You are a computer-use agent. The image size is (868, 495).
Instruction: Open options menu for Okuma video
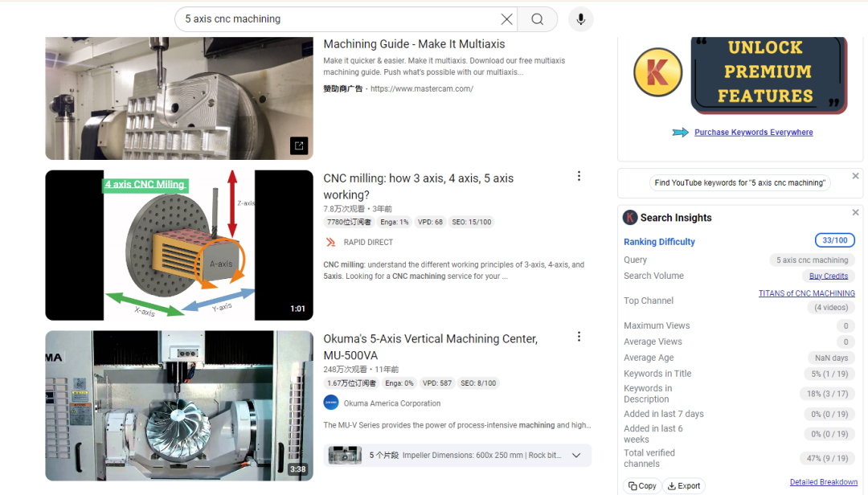pyautogui.click(x=579, y=337)
